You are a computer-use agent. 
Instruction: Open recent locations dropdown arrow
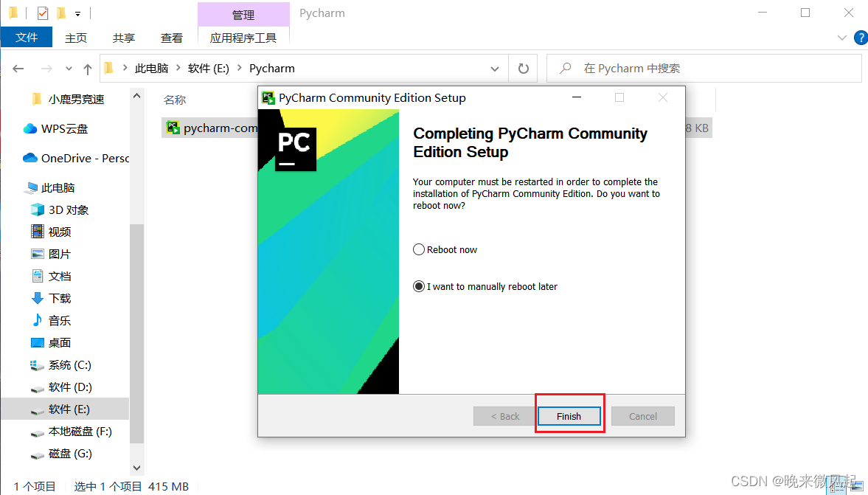(69, 69)
